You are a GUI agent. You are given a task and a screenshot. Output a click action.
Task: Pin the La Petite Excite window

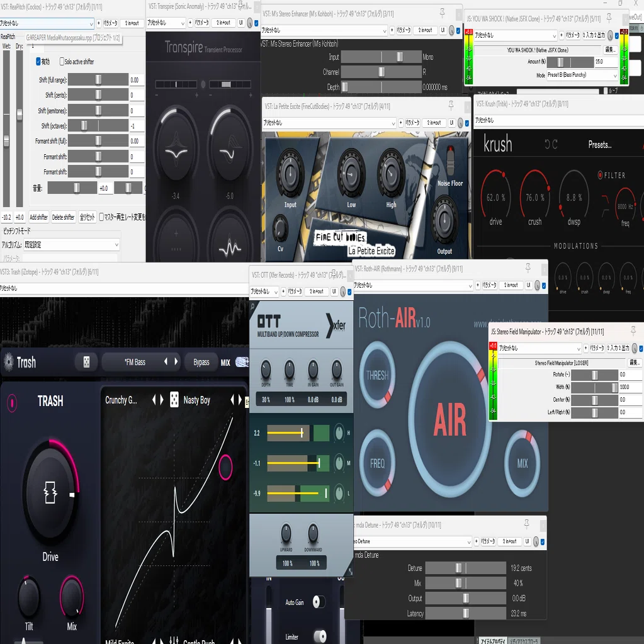coord(451,106)
